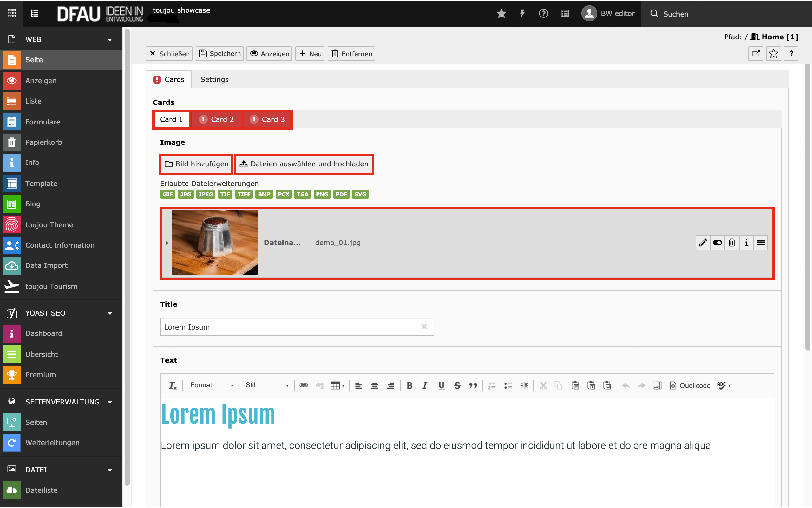Open the Papierkorb module
Image resolution: width=812 pixels, height=508 pixels.
click(61, 142)
